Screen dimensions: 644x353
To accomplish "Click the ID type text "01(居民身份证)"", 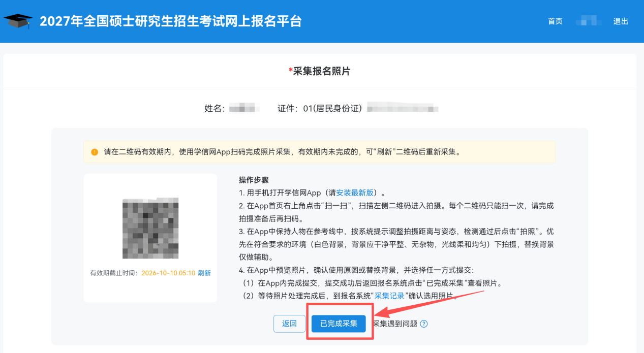I will tap(332, 109).
